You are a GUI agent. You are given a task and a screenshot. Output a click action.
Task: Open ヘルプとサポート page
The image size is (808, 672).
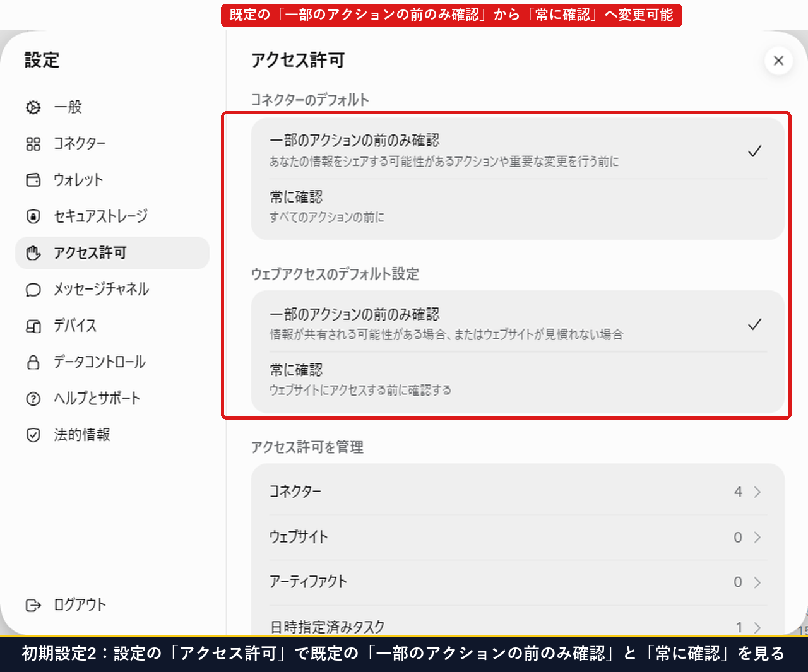click(x=112, y=399)
